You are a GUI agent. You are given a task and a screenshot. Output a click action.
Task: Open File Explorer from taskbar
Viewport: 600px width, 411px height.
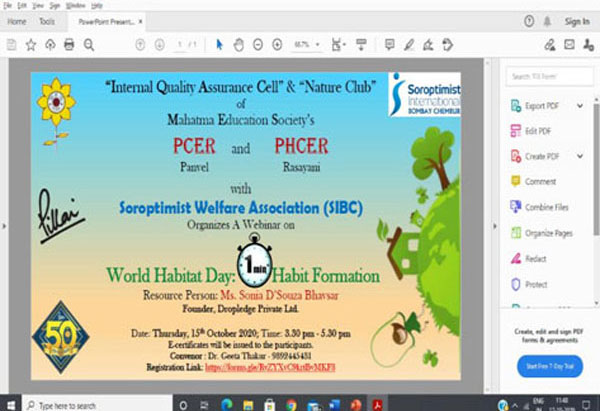click(x=248, y=405)
